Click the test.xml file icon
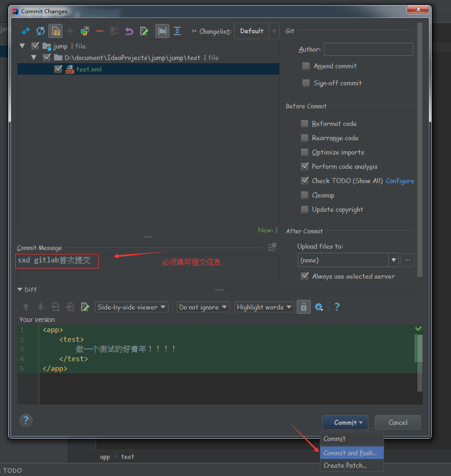This screenshot has height=476, width=451. 70,69
